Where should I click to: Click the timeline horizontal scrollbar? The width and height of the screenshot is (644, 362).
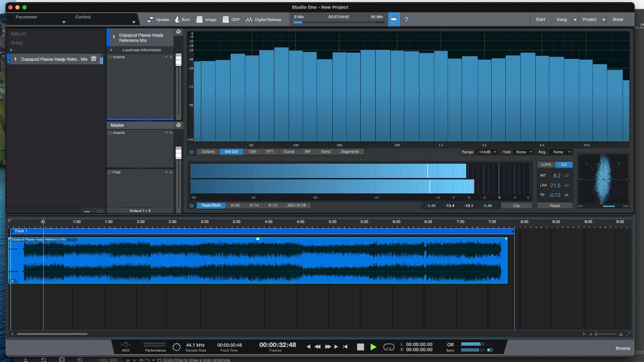pyautogui.click(x=52, y=334)
